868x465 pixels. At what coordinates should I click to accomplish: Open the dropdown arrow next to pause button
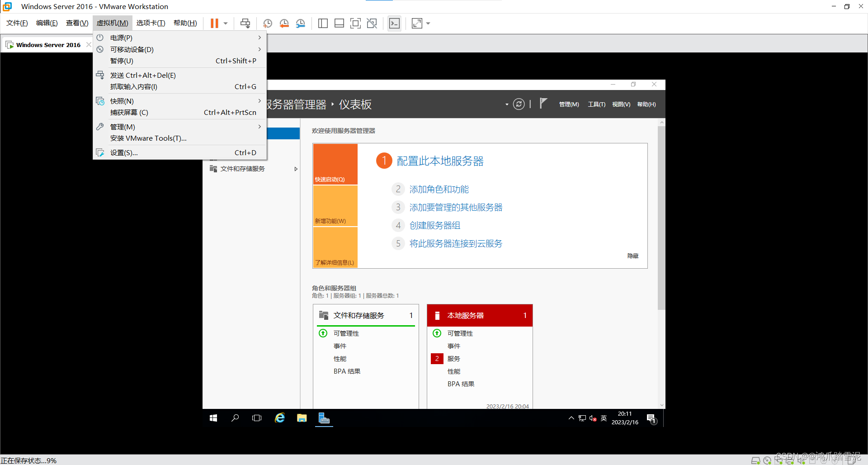click(x=226, y=23)
